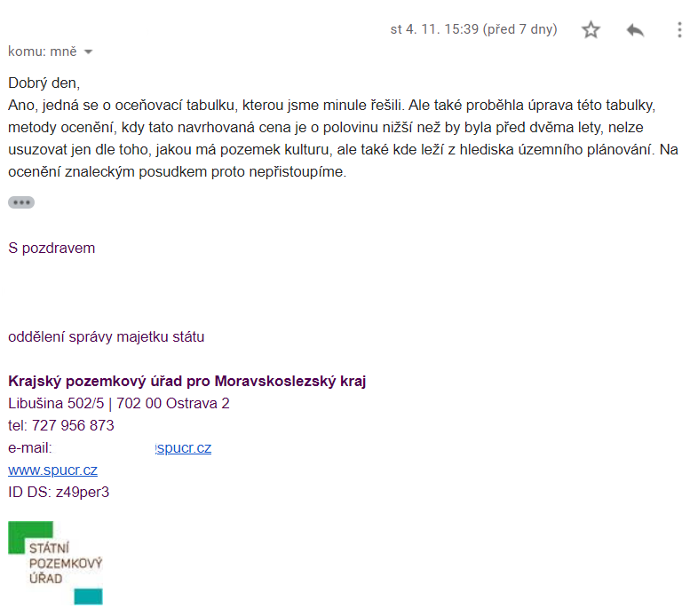Click the "S pozdravem" sign-off text
This screenshot has height=616, width=698.
(x=52, y=248)
